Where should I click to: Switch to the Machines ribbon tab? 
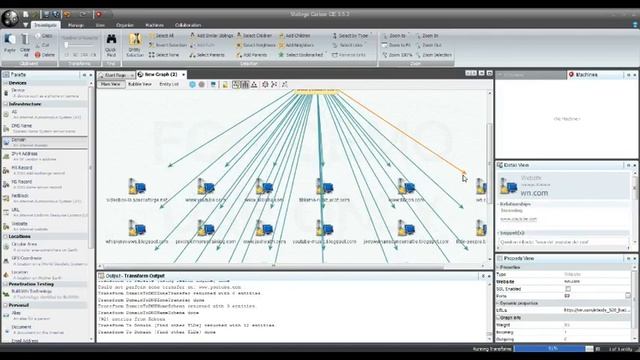154,25
